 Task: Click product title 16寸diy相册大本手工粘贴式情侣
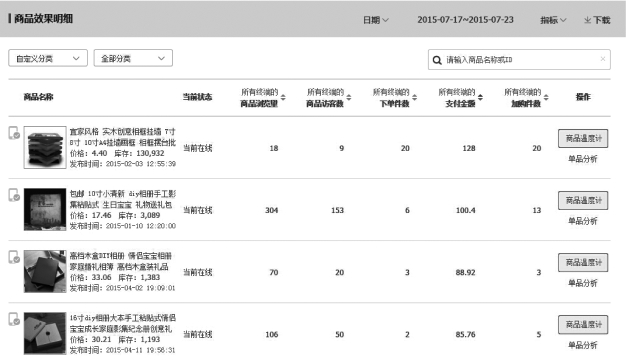tap(123, 323)
